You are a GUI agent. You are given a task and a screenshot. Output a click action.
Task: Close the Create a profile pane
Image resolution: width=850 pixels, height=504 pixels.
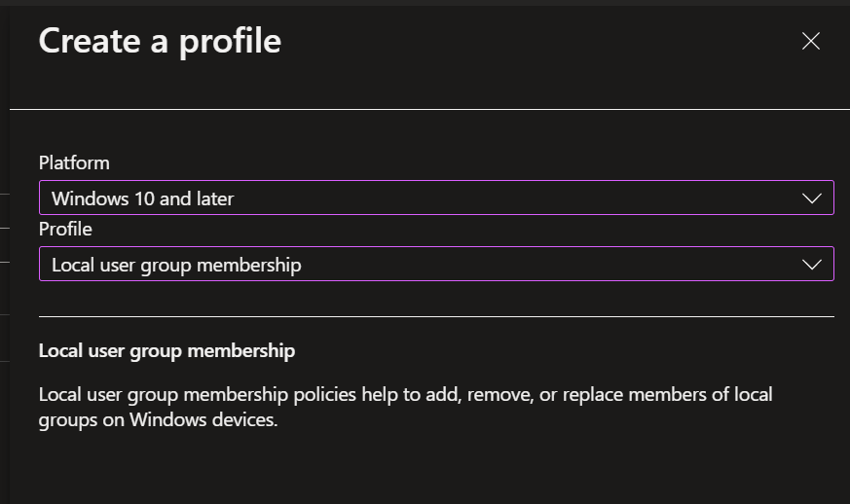[x=810, y=41]
